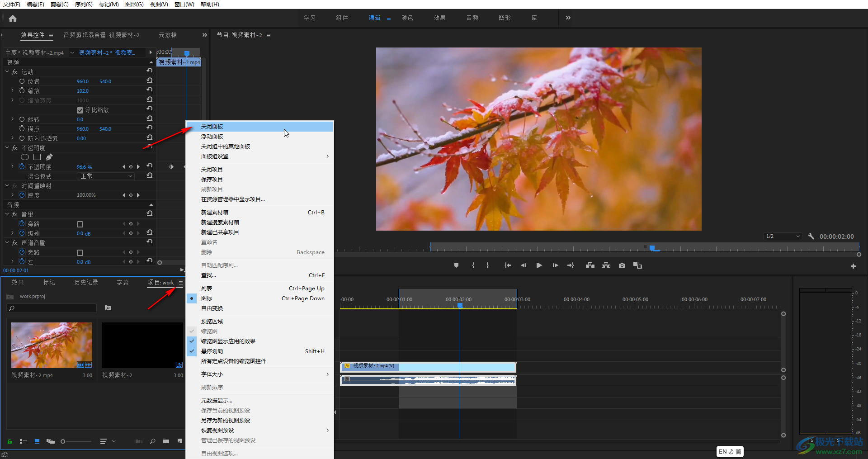Switch Project panel to icon view
The image size is (868, 459).
(37, 441)
